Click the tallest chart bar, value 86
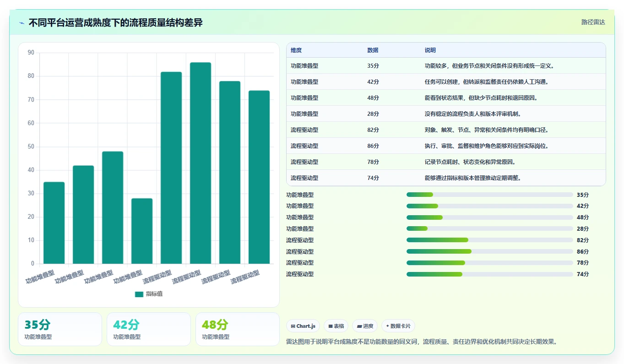The width and height of the screenshot is (624, 364). (x=201, y=163)
